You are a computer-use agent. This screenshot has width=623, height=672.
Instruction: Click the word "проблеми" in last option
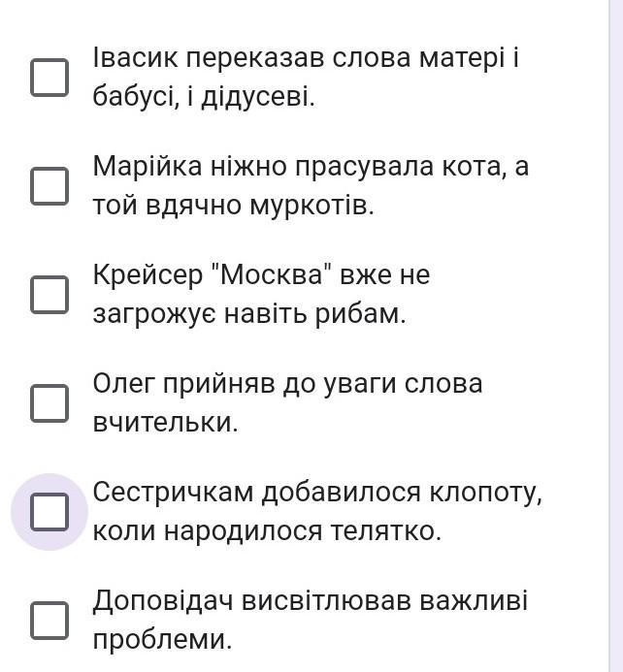coord(163,640)
